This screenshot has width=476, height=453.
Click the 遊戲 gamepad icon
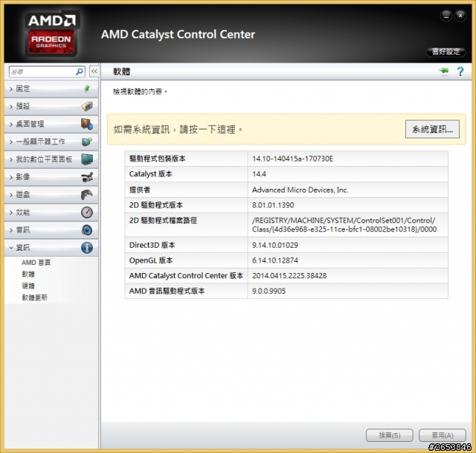(x=87, y=194)
